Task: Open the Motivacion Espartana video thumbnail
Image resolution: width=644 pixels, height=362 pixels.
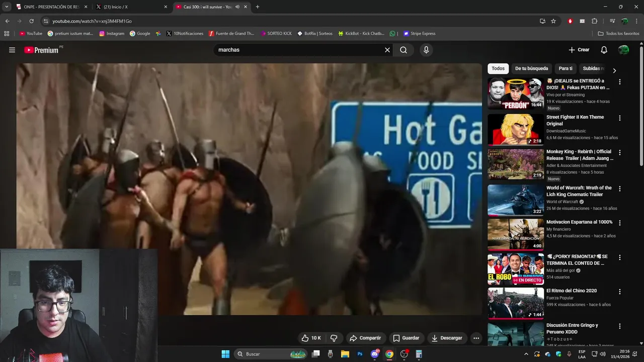Action: 515,234
